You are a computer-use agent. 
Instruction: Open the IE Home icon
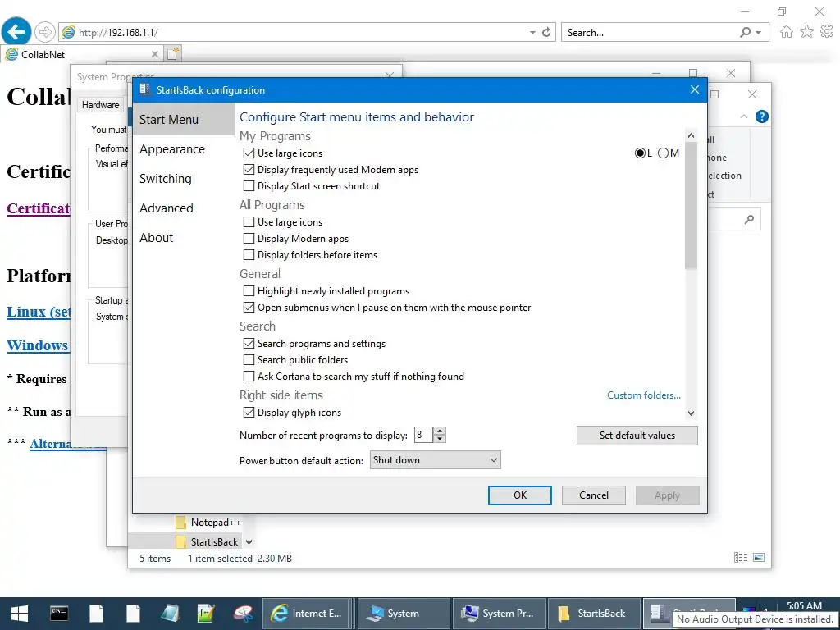pos(787,32)
